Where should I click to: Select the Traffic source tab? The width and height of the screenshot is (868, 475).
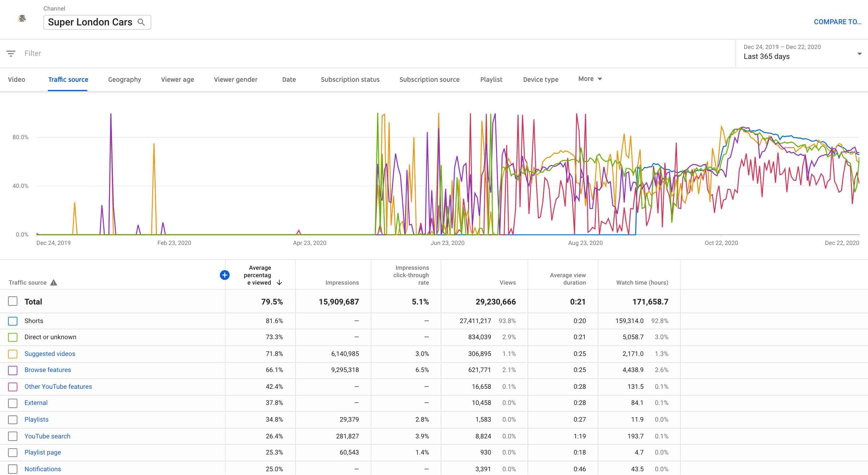[x=68, y=80]
